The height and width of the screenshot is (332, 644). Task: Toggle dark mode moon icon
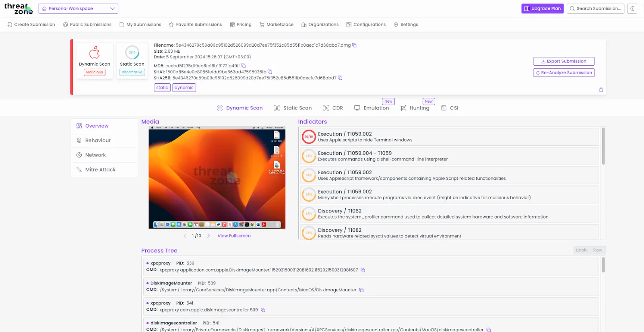632,8
